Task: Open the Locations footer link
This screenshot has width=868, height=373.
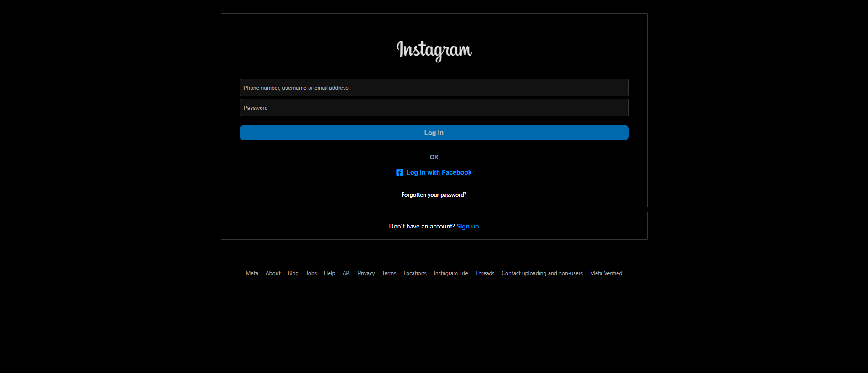Action: 415,273
